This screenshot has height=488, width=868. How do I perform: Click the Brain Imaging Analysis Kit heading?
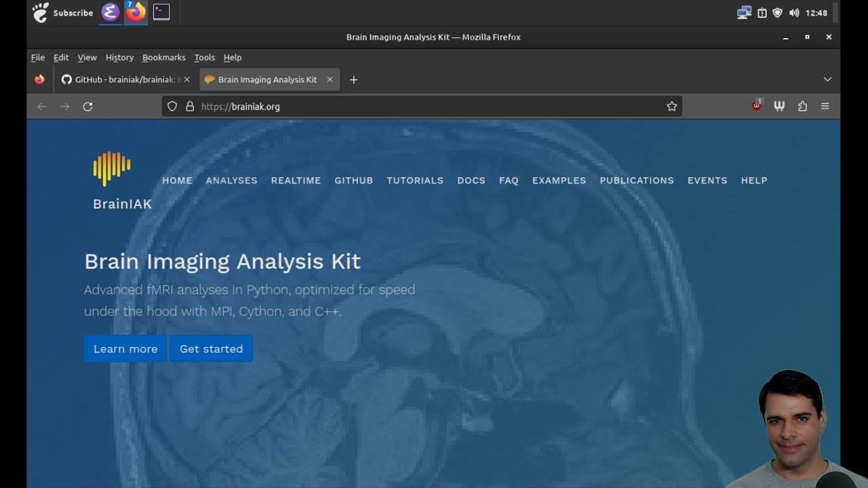pos(222,261)
